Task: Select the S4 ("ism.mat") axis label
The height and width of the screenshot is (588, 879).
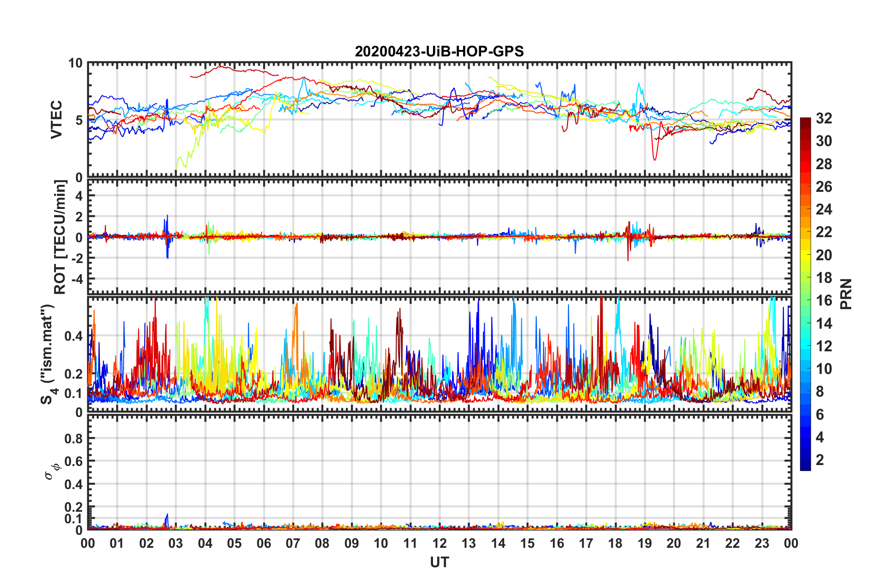Action: [49, 354]
